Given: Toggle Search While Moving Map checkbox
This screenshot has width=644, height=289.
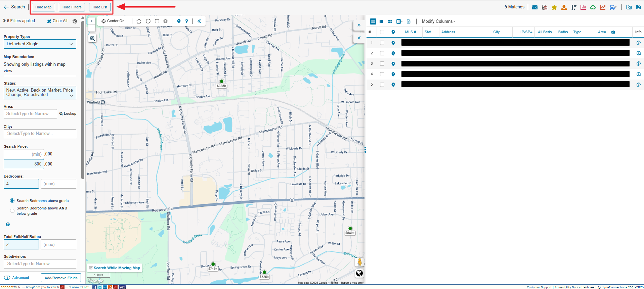Looking at the screenshot, I should click(91, 268).
